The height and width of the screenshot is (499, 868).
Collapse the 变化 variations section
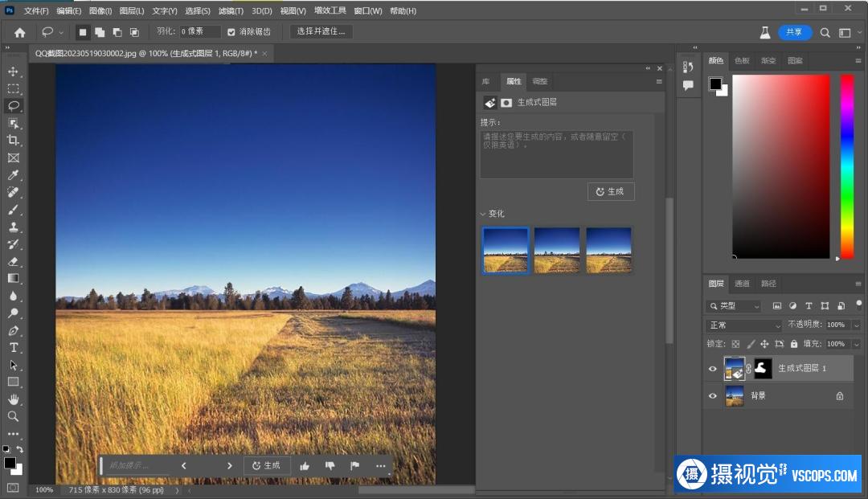click(483, 214)
